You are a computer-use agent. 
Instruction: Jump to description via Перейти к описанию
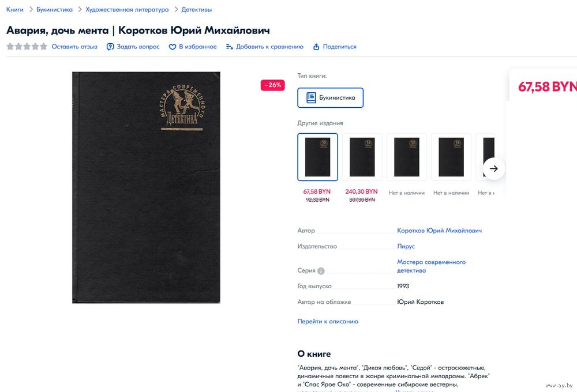pos(328,322)
